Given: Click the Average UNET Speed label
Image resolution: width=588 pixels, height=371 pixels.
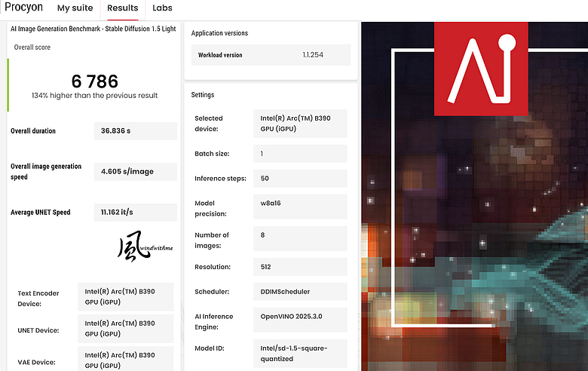Looking at the screenshot, I should [41, 213].
